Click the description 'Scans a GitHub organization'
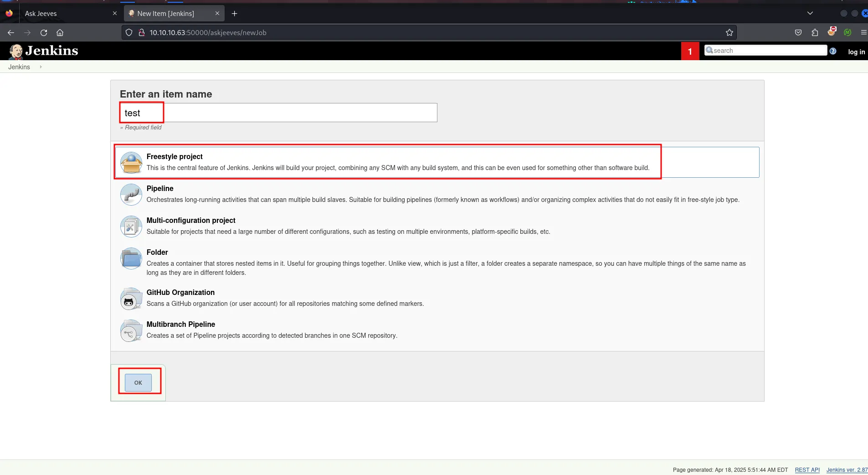This screenshot has height=475, width=868. [285, 304]
